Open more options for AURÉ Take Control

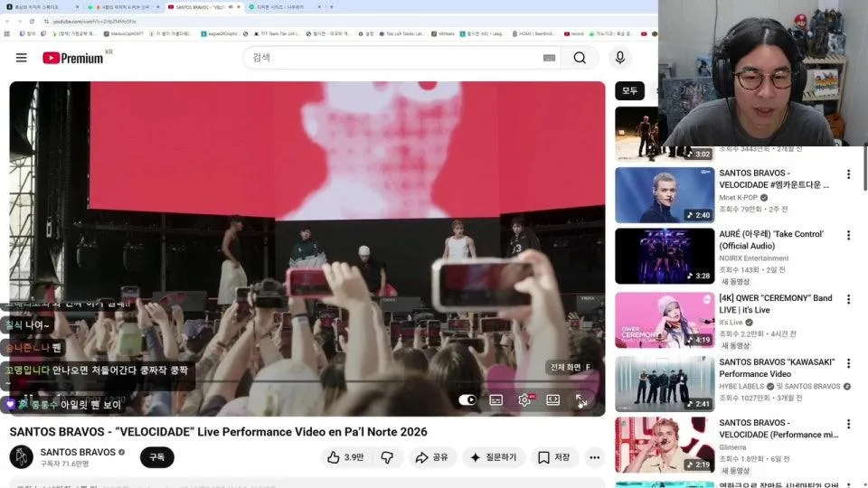point(849,235)
